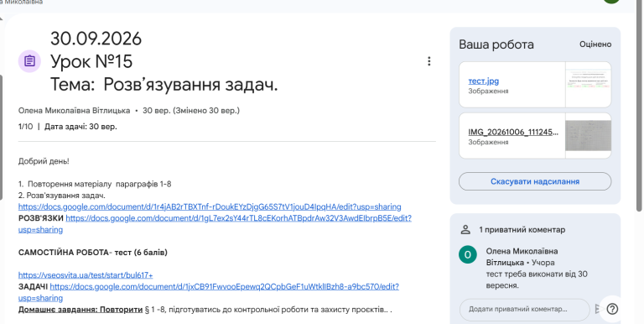This screenshot has width=644, height=324.
Task: Click the send private comment arrow icon
Action: point(598,309)
